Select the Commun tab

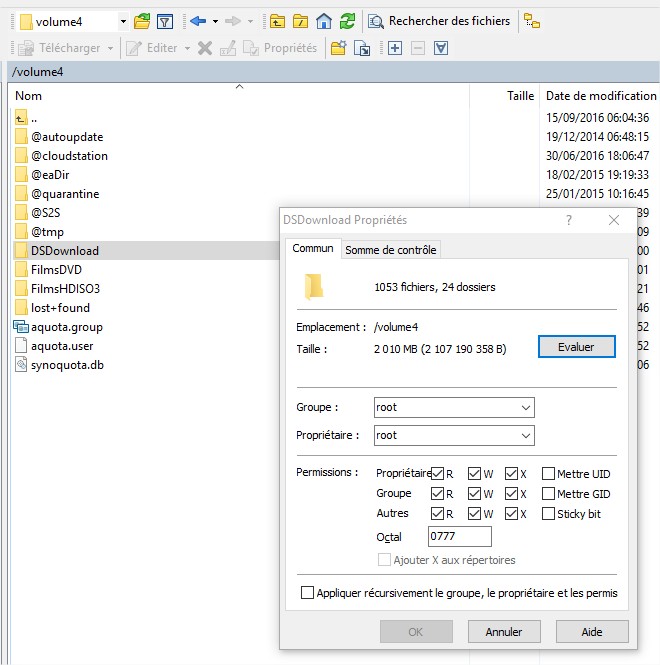(x=312, y=249)
